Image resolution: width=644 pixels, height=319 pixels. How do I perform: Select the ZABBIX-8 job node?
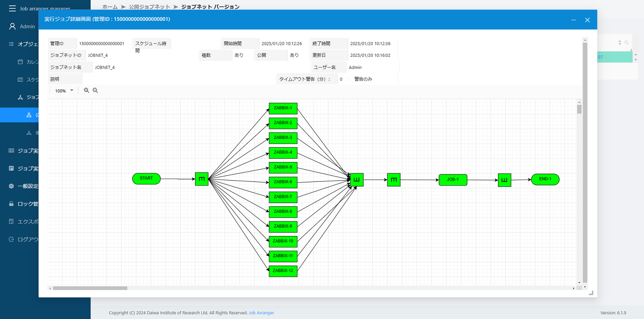pyautogui.click(x=283, y=212)
